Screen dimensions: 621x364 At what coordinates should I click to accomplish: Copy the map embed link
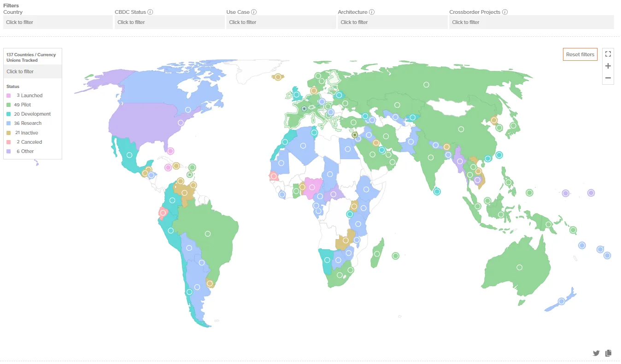[x=608, y=353]
